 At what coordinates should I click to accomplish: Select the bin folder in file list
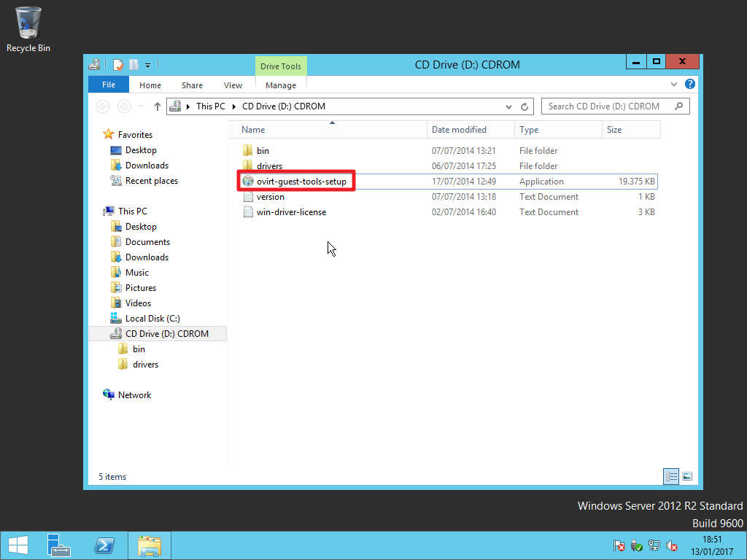coord(263,150)
